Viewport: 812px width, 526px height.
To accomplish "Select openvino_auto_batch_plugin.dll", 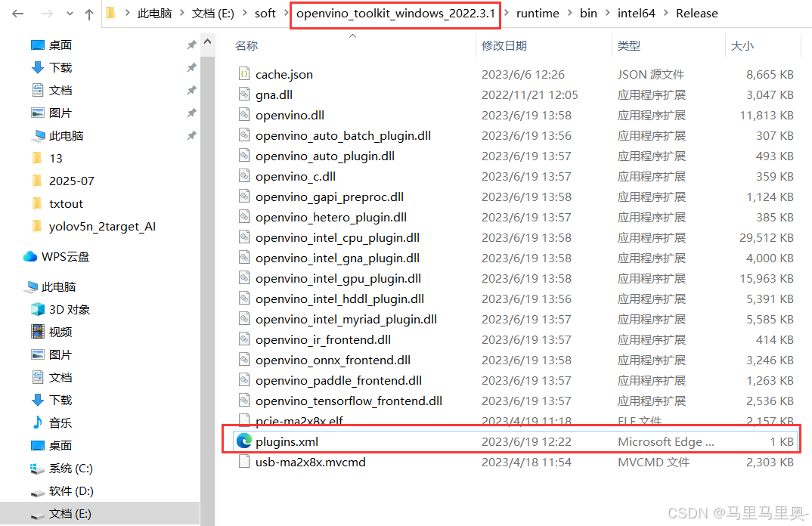I will (342, 135).
